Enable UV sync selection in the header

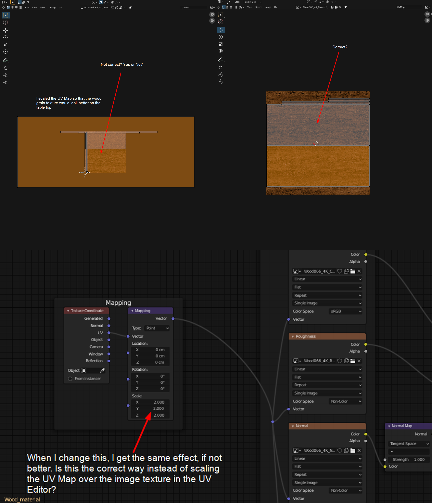[3, 8]
